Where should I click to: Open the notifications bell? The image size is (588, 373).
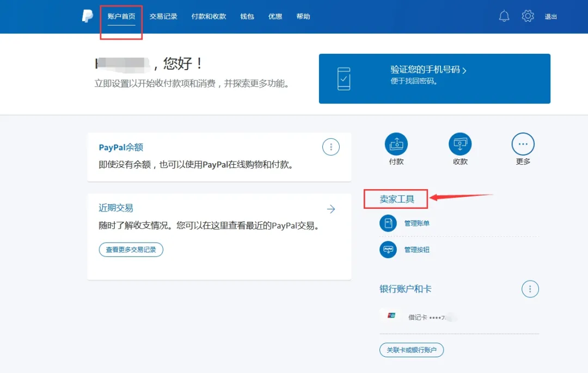tap(504, 16)
